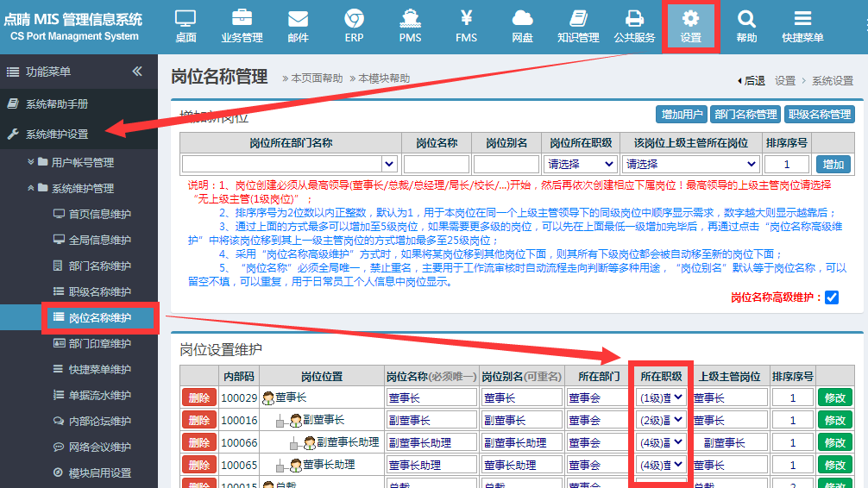Open 该岗位上级主管所在岗位 dropdown
The height and width of the screenshot is (488, 868).
coord(691,164)
